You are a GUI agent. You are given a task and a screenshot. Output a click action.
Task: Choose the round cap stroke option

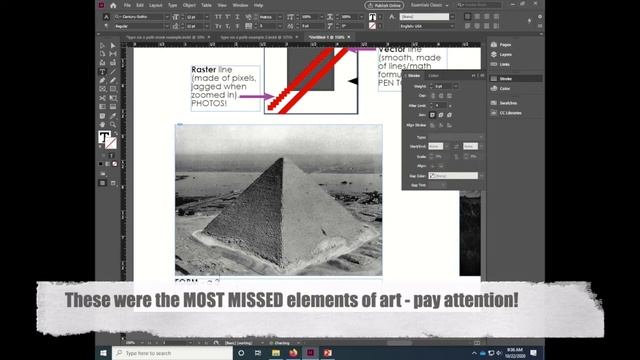click(441, 96)
